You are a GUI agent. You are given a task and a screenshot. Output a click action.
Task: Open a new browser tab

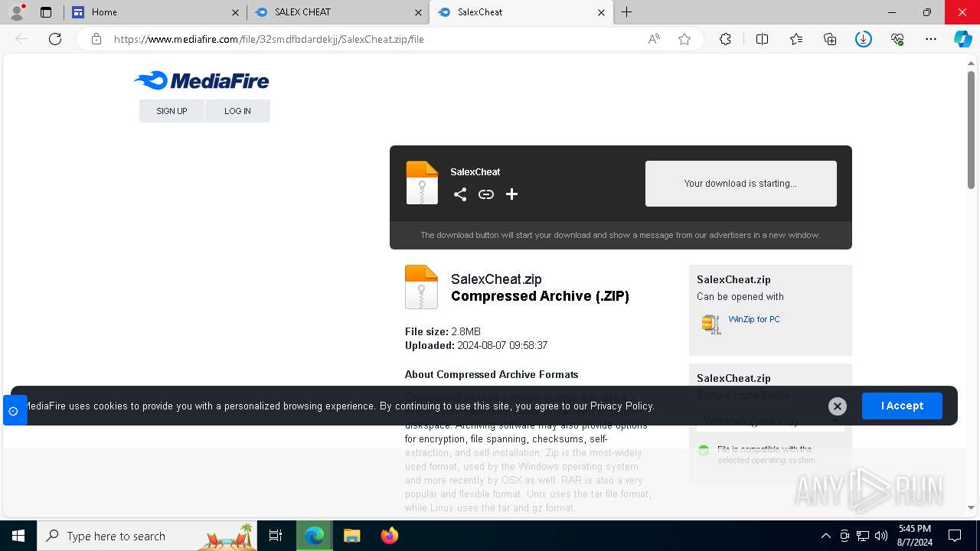(x=627, y=12)
